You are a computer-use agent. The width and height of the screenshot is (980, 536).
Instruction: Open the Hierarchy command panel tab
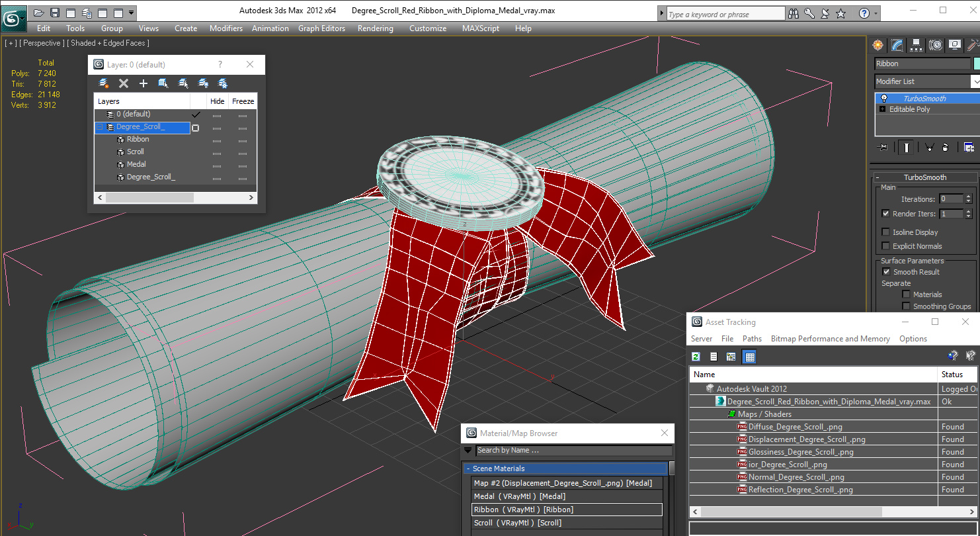[x=916, y=45]
